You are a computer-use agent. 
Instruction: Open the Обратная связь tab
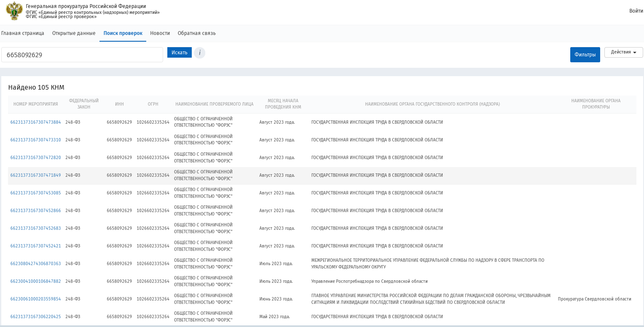[x=197, y=33]
